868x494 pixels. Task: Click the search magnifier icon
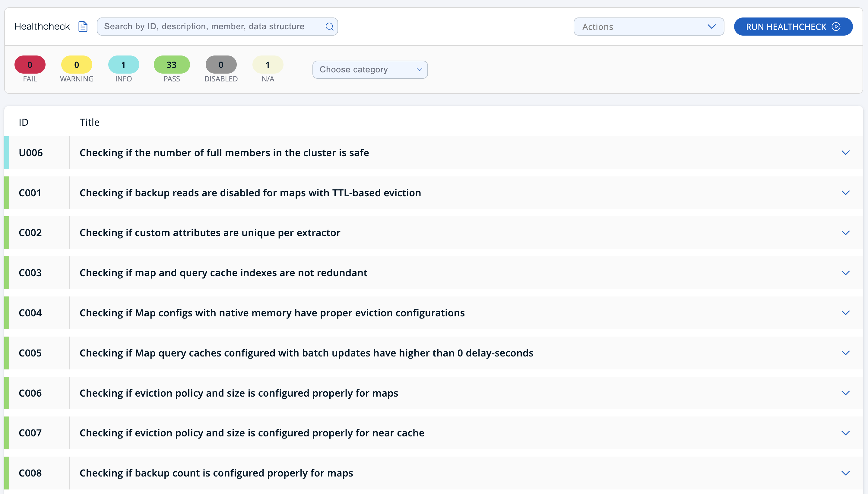click(x=329, y=26)
